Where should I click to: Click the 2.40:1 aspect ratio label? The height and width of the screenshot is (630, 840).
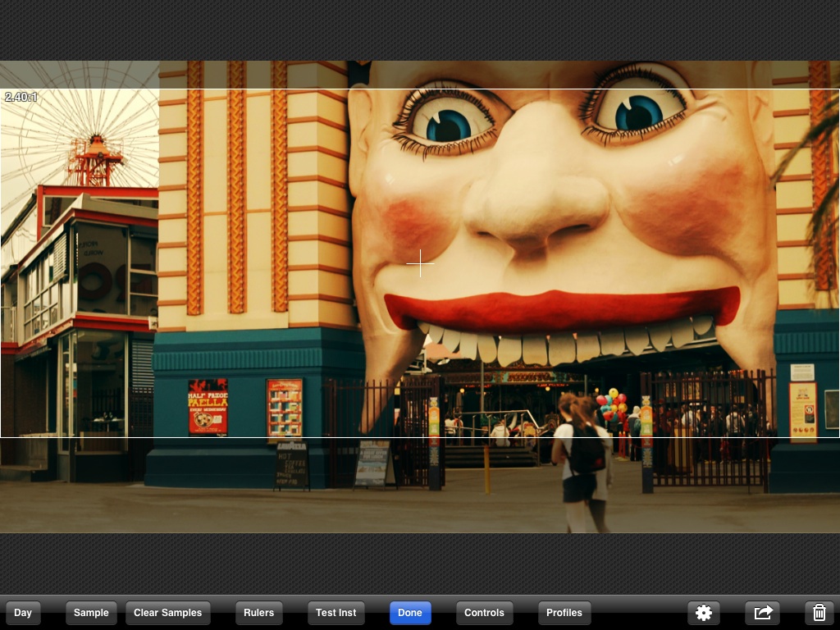21,97
